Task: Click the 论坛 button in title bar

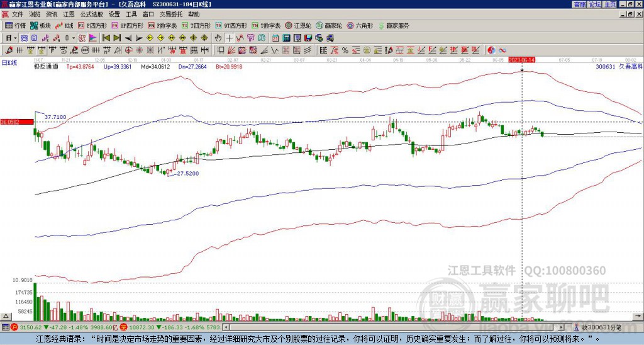Action: tap(594, 4)
